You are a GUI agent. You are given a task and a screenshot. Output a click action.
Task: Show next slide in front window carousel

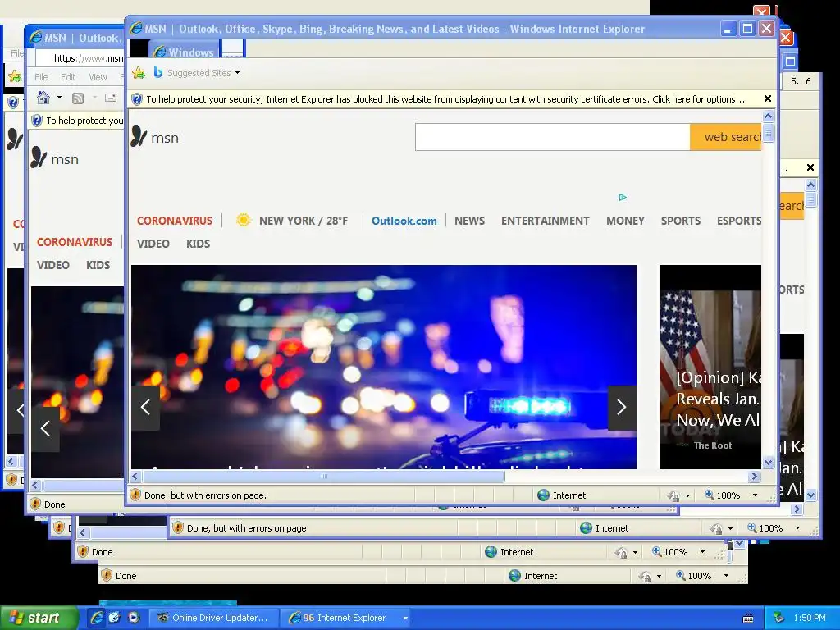tap(622, 407)
